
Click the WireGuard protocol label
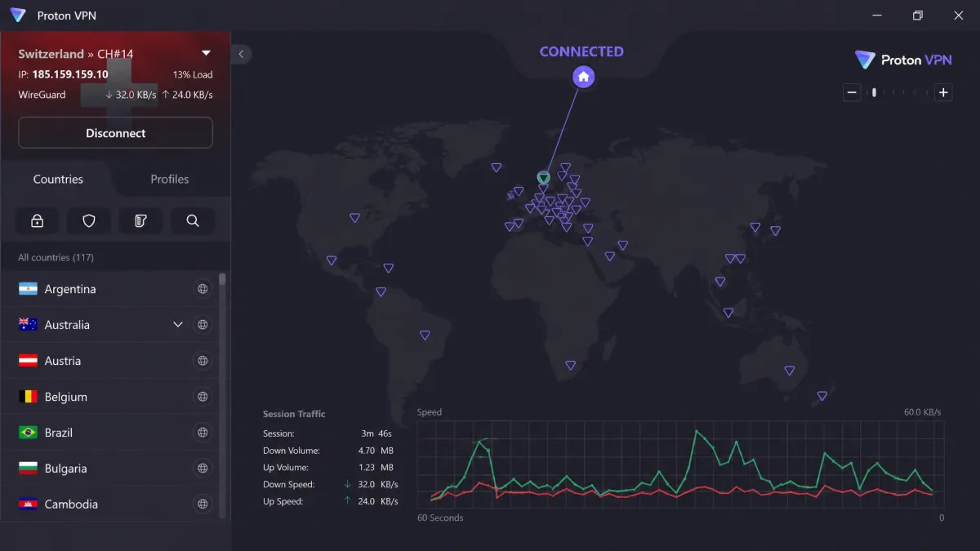[42, 95]
